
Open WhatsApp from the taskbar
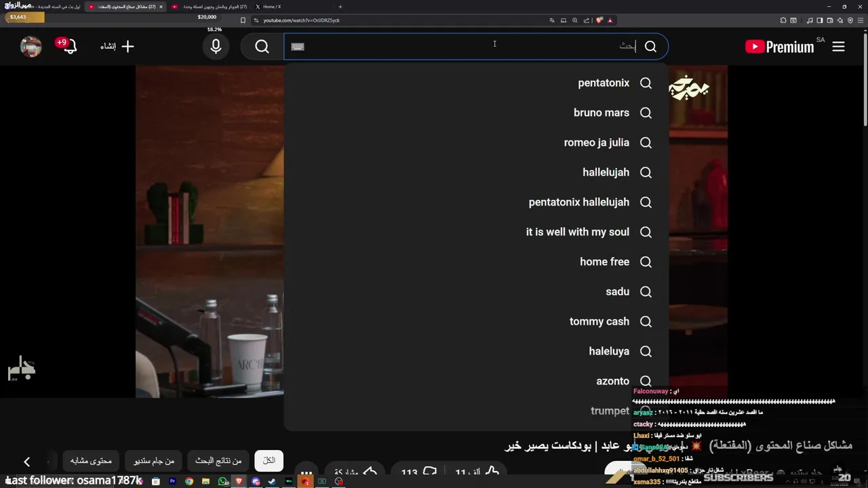222,481
